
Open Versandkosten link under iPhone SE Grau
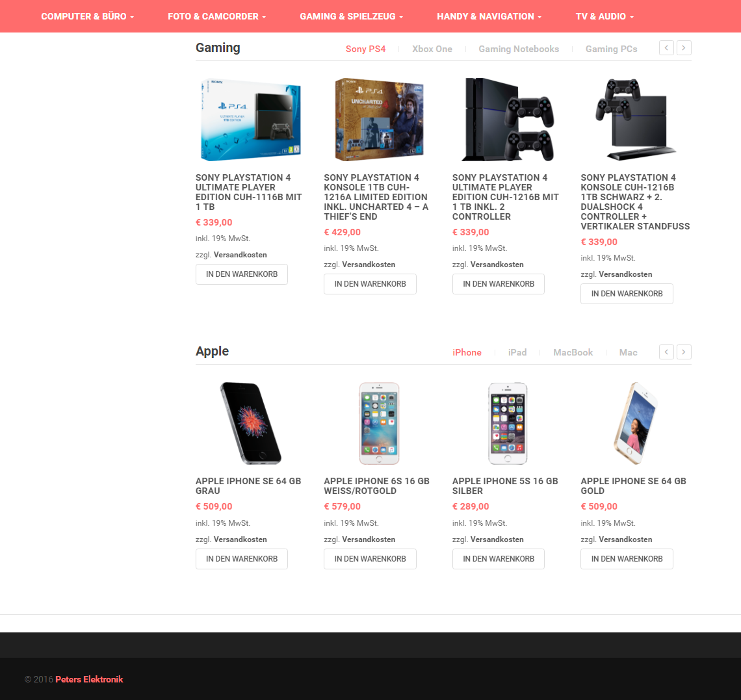coord(240,539)
